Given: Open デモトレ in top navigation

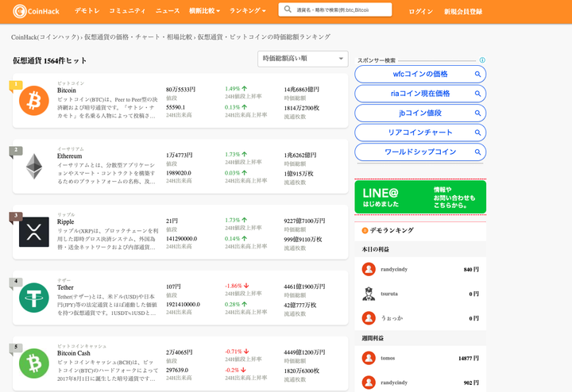Looking at the screenshot, I should point(87,11).
